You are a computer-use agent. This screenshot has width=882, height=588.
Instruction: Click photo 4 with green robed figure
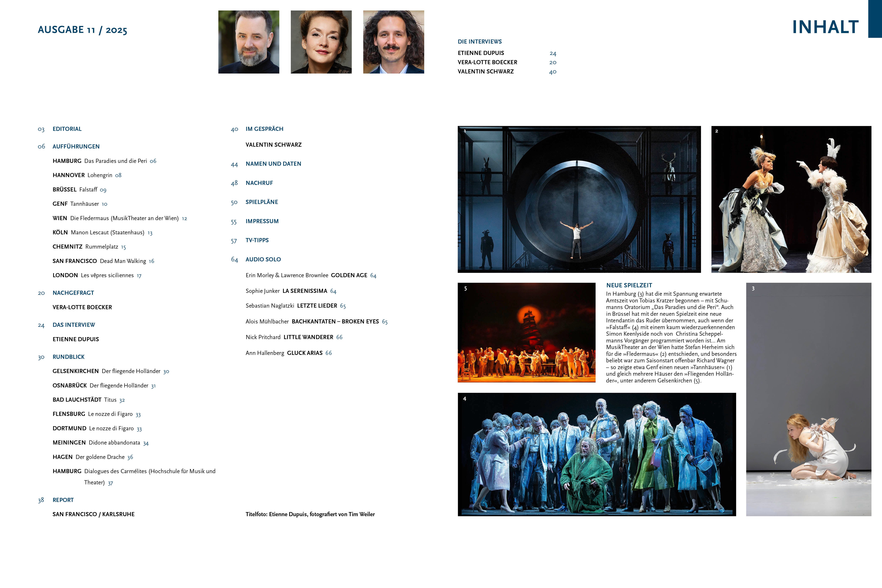597,454
